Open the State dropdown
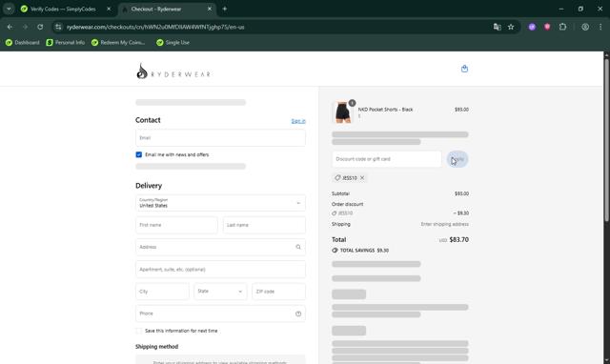 (x=220, y=292)
